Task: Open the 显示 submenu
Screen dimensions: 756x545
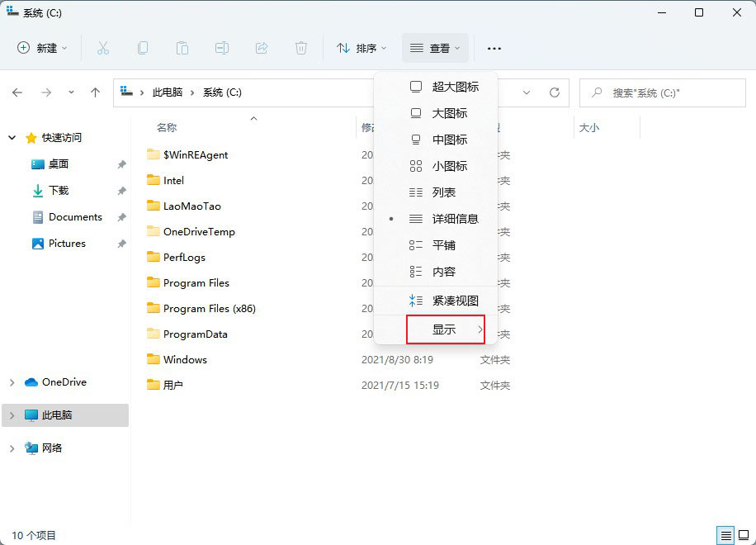Action: pyautogui.click(x=446, y=329)
